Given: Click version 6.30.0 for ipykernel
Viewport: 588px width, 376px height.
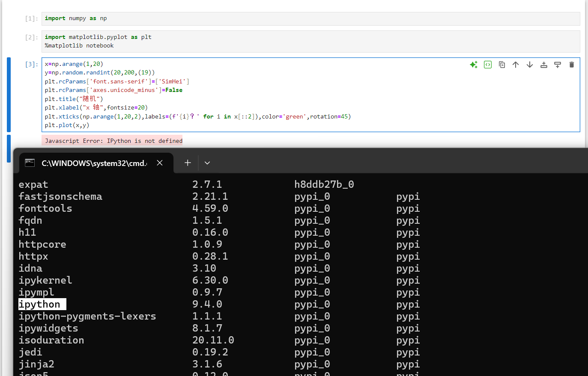Looking at the screenshot, I should pos(210,280).
